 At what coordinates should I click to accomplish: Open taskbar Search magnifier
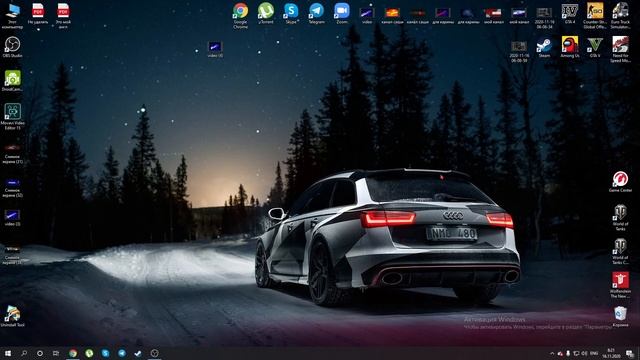[x=24, y=353]
